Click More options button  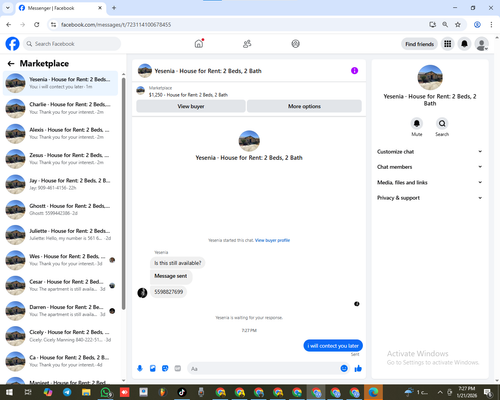click(304, 106)
